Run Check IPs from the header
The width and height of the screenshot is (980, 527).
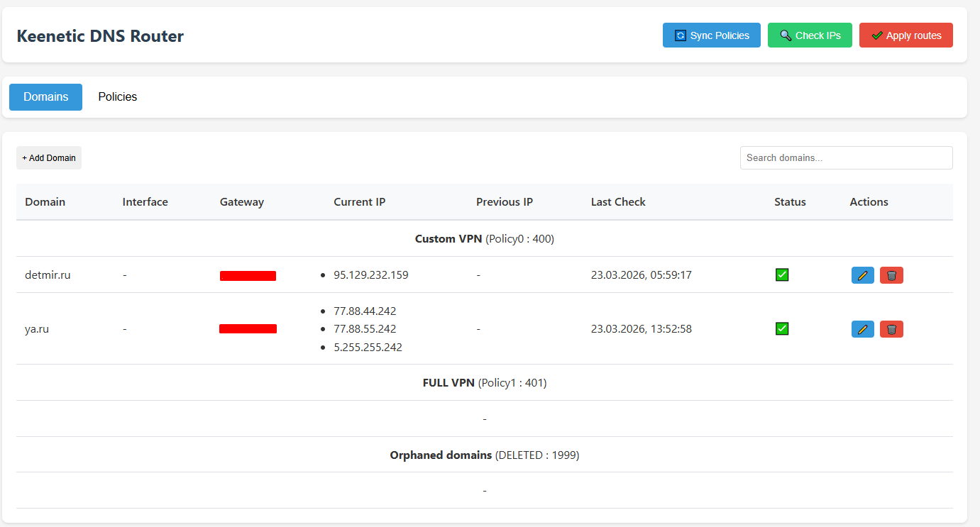[810, 35]
